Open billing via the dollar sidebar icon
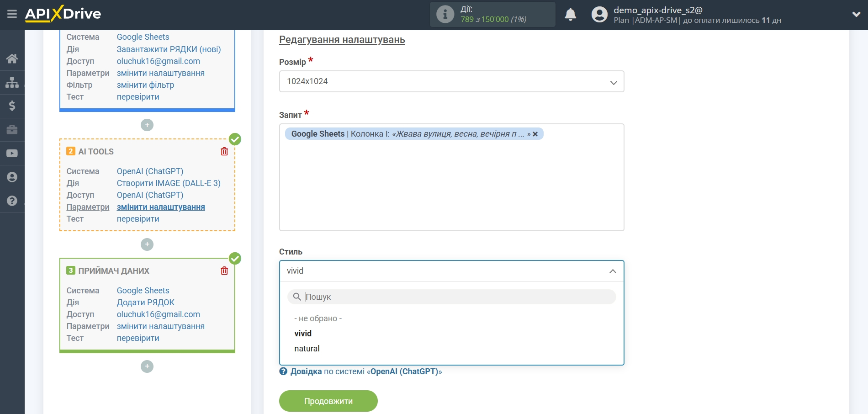The height and width of the screenshot is (414, 868). 12,106
